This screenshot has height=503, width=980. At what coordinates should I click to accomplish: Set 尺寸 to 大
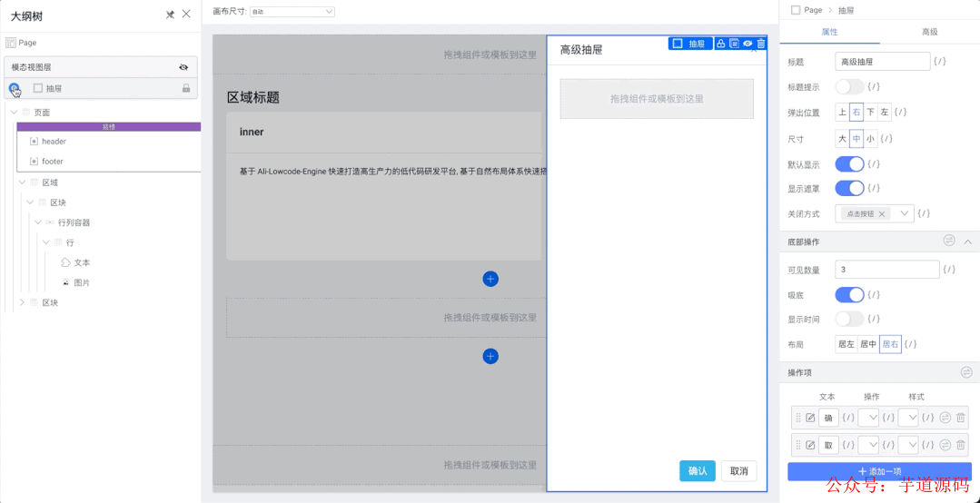843,139
